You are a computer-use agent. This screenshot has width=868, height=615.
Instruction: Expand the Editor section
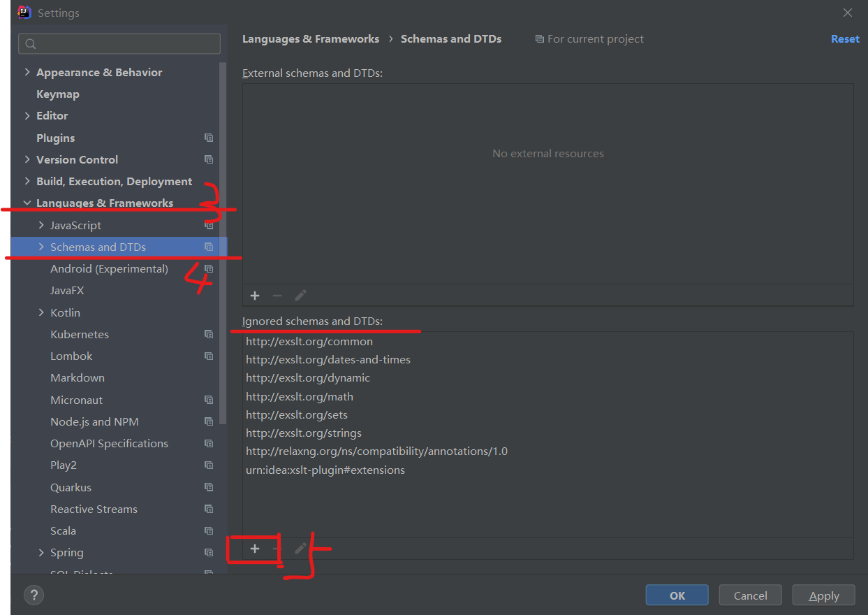point(27,115)
